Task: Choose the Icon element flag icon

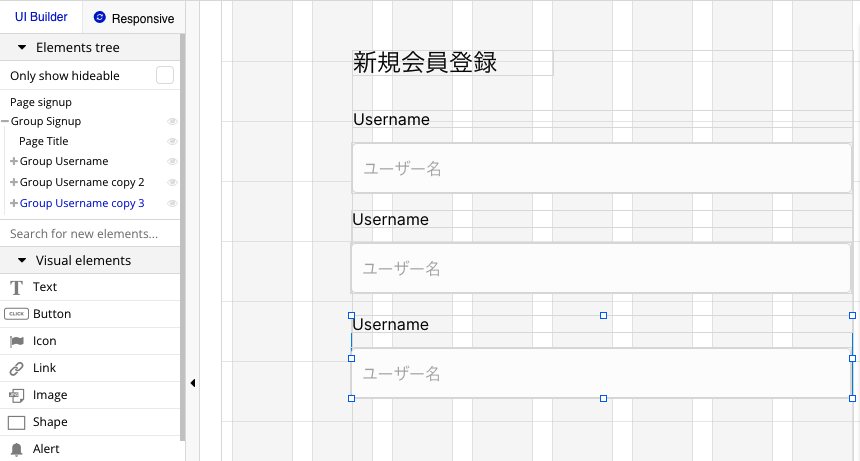Action: click(17, 342)
